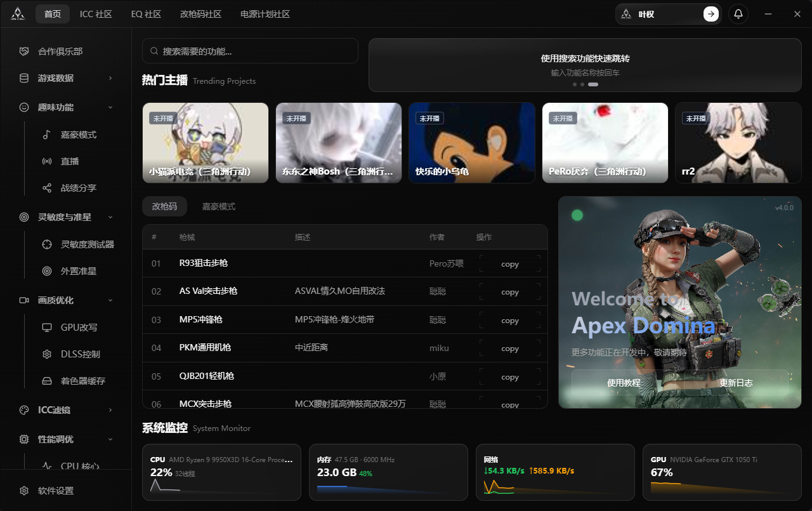Open the 更新日志 button
Image resolution: width=812 pixels, height=511 pixels.
[x=736, y=383]
